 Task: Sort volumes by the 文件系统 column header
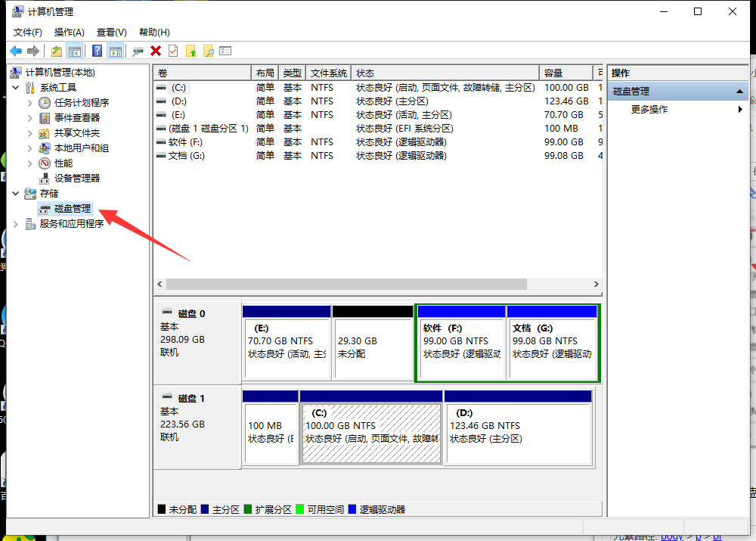328,73
